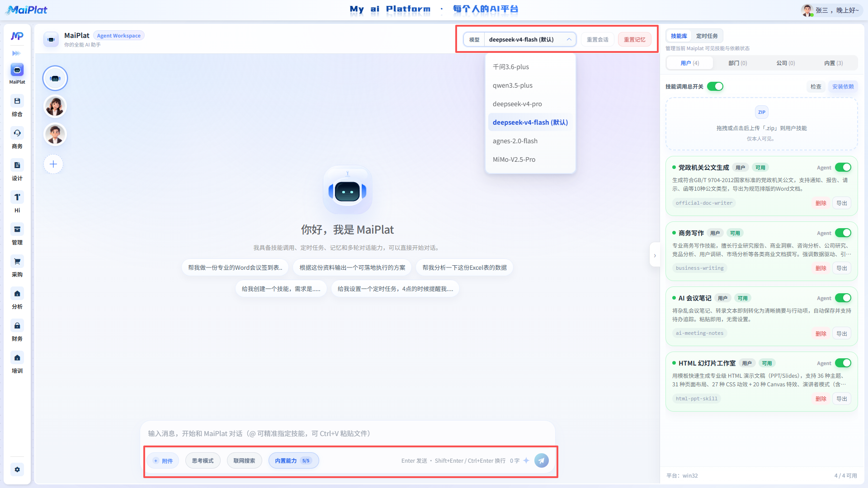The image size is (868, 488).
Task: Collapse the model dropdown deepseek-v4-flash
Action: pos(530,39)
